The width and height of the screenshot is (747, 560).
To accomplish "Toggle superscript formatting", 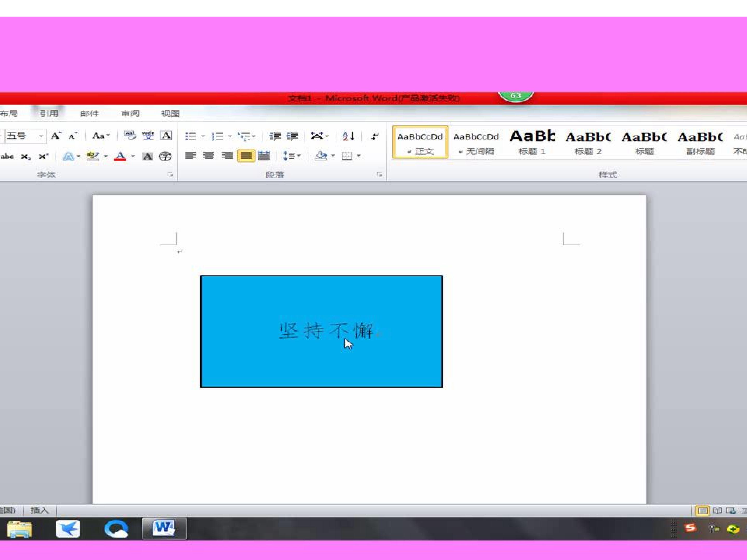I will [44, 156].
